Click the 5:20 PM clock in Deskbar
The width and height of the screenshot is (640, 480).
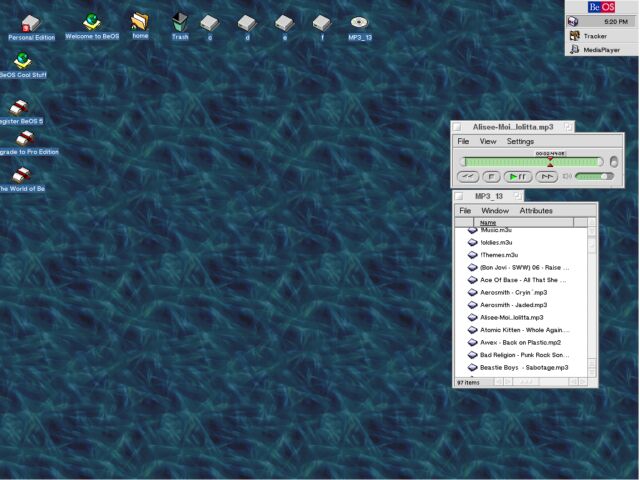coord(616,22)
